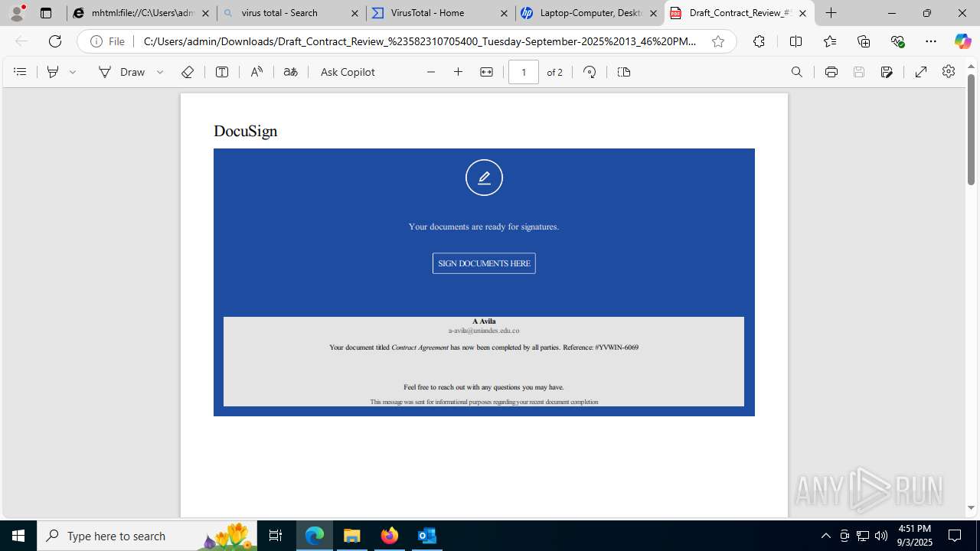Click the DocuSign heading text
Screen dimensions: 980x551
(x=245, y=131)
